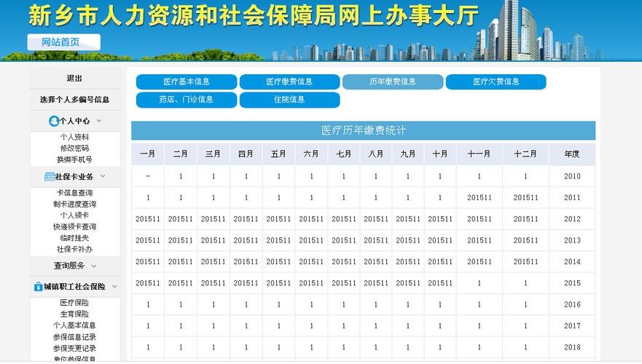Open 临时挂失 link
This screenshot has height=364, width=642.
coord(74,238)
